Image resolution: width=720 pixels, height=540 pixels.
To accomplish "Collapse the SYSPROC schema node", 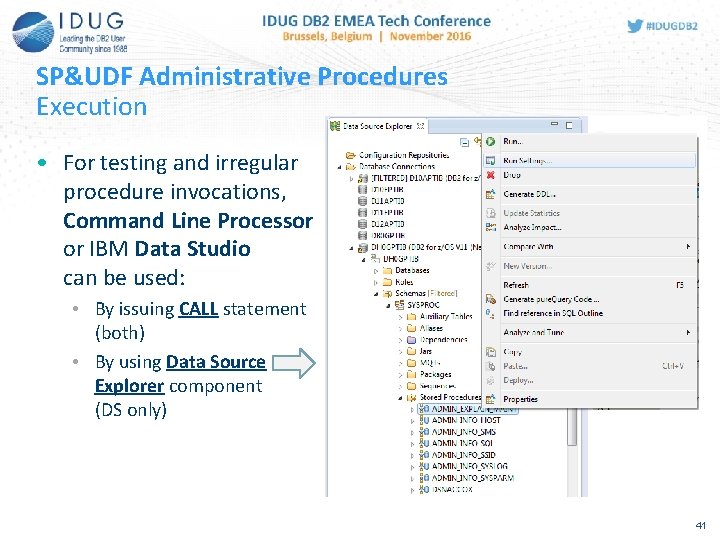I will coord(388,305).
